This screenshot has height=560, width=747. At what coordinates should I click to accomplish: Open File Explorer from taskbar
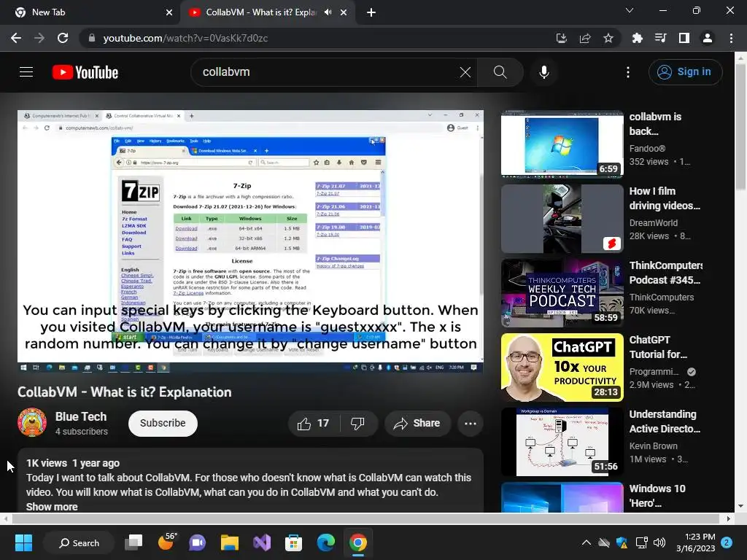[230, 542]
